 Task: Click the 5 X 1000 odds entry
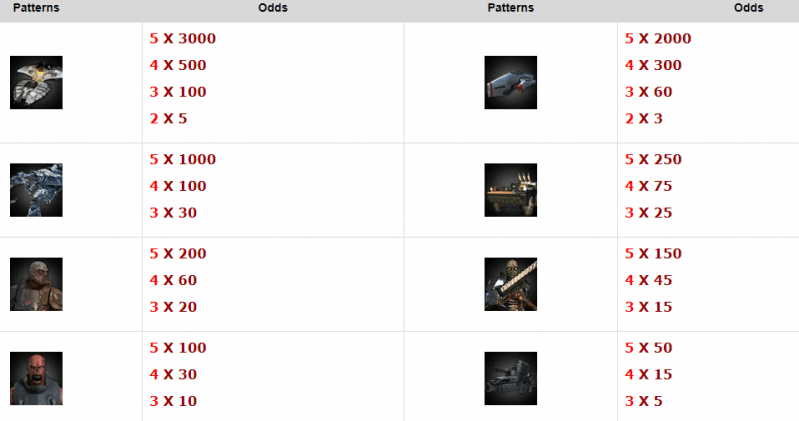(182, 159)
